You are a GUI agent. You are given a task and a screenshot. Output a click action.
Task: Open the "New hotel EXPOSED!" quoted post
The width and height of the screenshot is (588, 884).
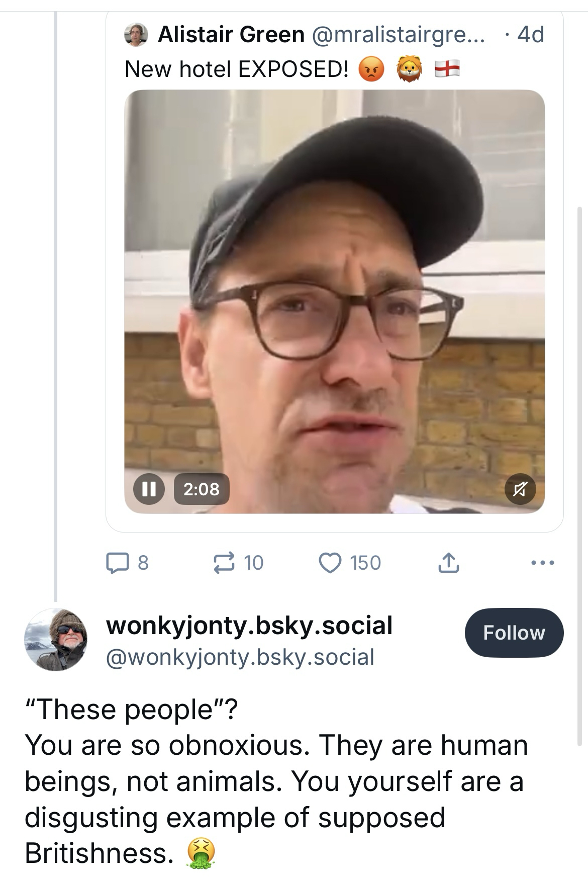pos(236,69)
